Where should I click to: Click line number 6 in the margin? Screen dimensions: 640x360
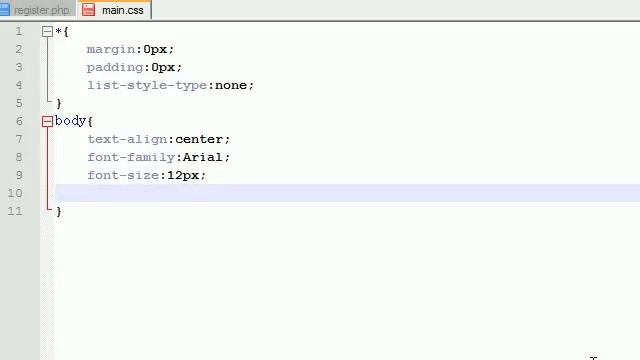coord(19,121)
